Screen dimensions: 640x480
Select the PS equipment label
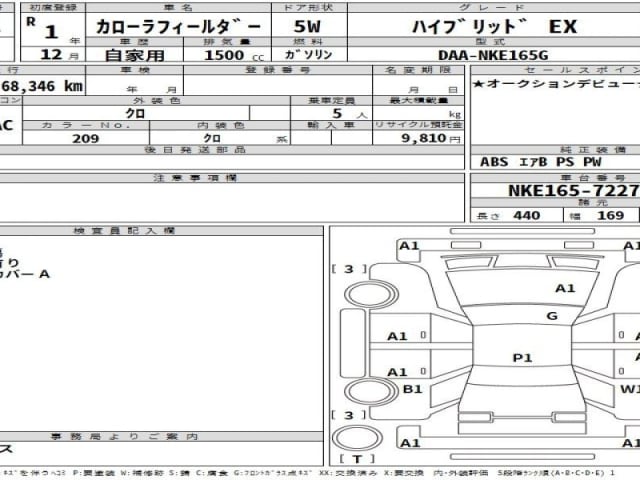tap(565, 162)
